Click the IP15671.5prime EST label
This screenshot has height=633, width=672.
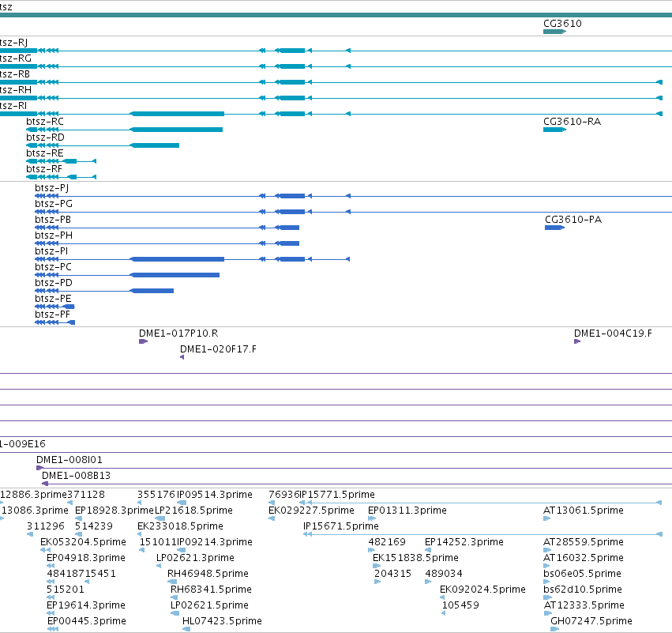[341, 526]
